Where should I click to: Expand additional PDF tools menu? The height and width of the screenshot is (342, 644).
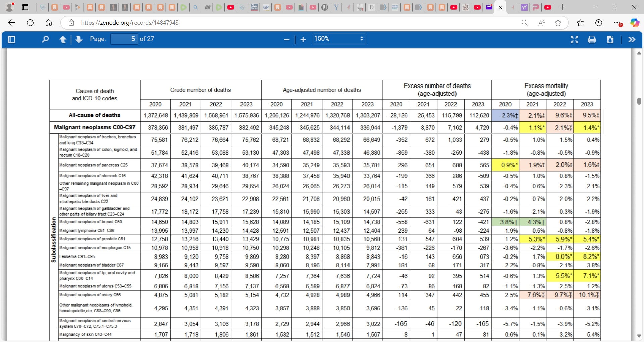[632, 39]
